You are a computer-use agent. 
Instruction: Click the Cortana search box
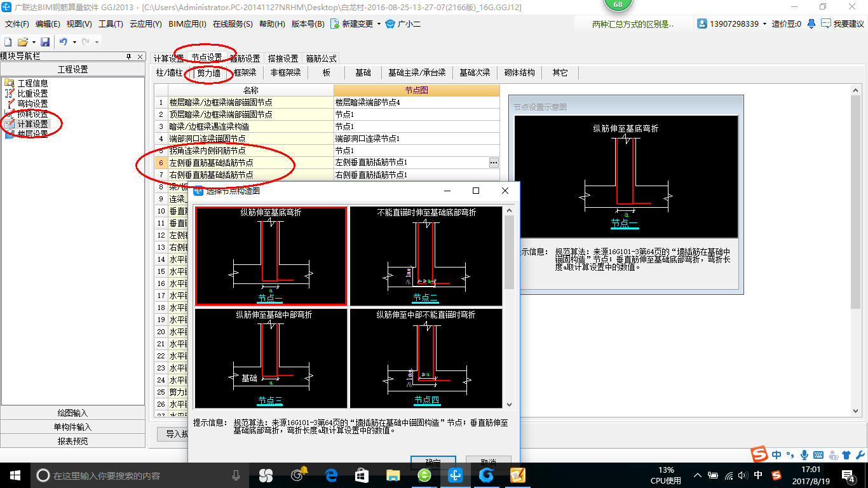[140, 475]
